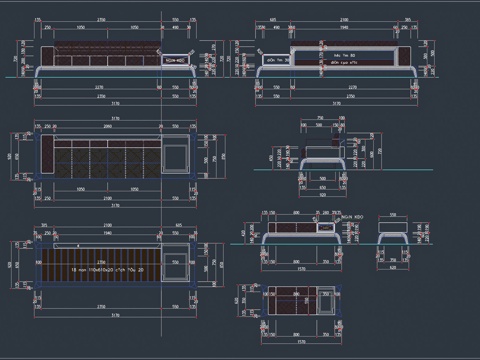Click the label text beside short sofa elevation
480x360 pixels.
(x=353, y=217)
